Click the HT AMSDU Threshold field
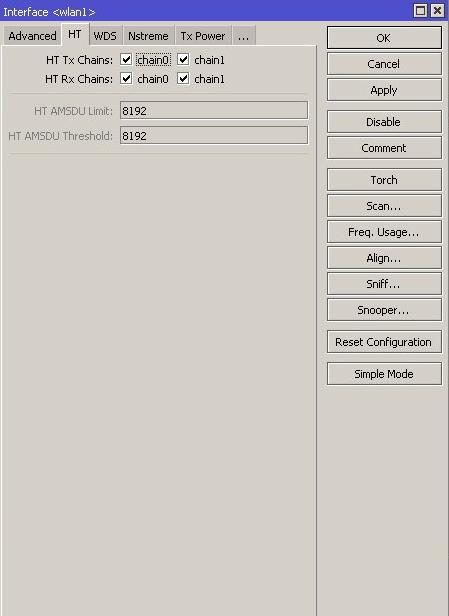This screenshot has height=616, width=449. coord(214,136)
